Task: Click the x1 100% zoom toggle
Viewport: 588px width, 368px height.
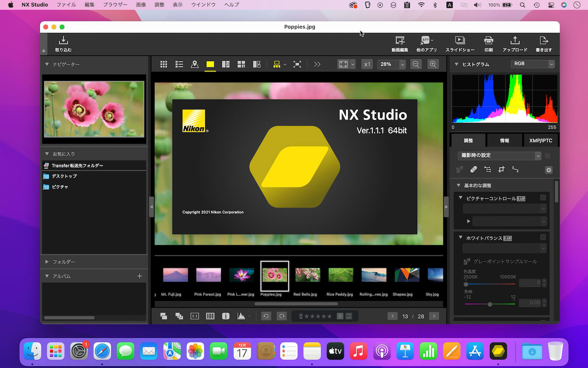Action: (x=367, y=64)
